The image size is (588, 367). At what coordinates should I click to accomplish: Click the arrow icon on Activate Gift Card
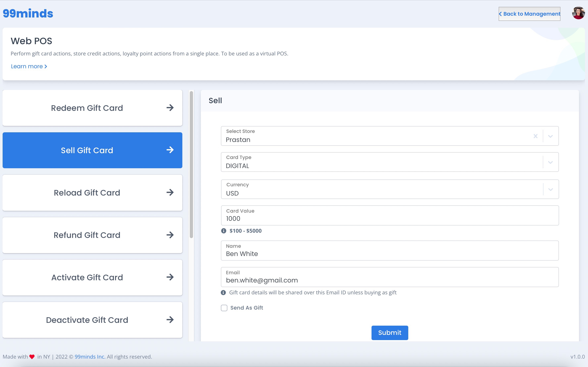point(170,277)
